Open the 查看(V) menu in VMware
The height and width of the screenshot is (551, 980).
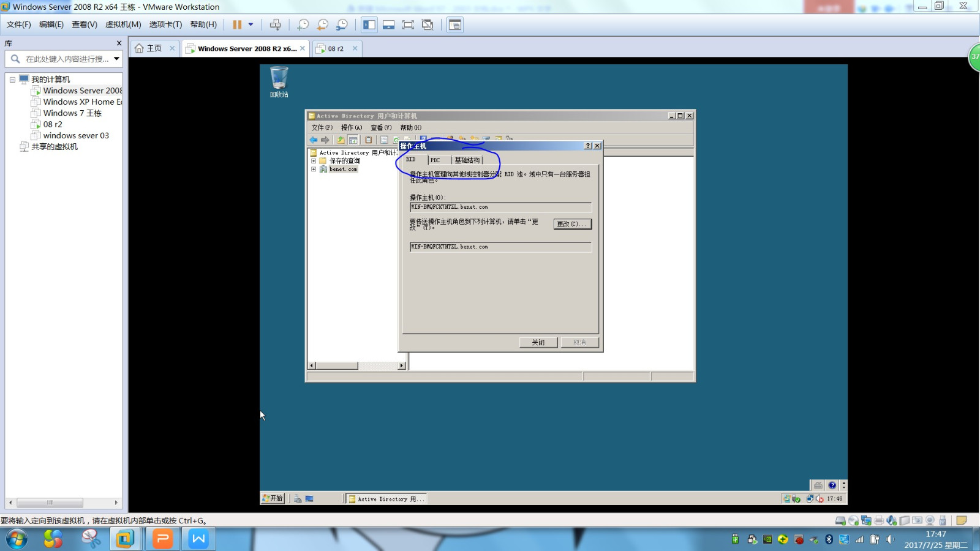click(x=85, y=24)
